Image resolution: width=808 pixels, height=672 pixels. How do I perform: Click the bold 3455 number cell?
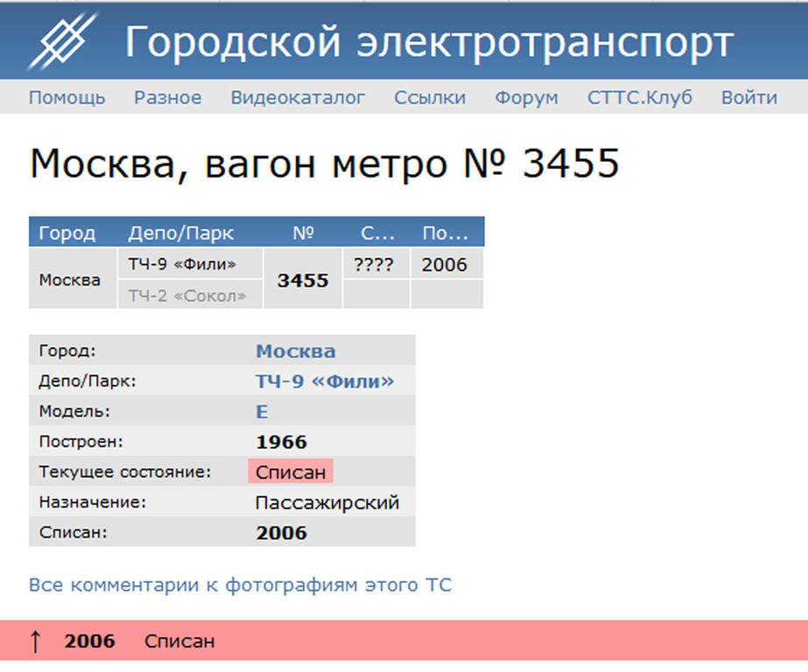[x=303, y=278]
